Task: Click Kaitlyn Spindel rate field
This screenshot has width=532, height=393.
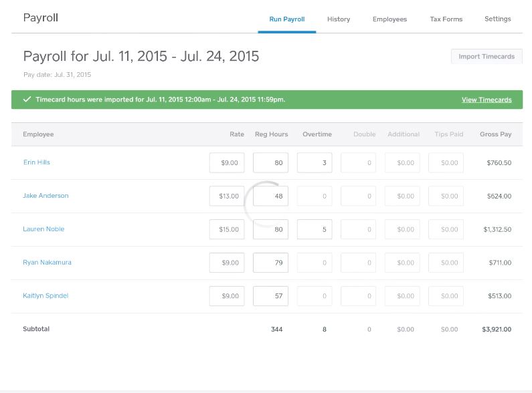Action: (x=227, y=296)
